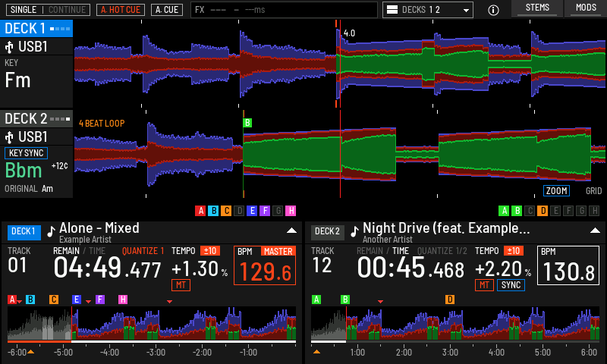Trigger Deck 1 blue hot cue E pad
This screenshot has height=364, width=607.
pyautogui.click(x=252, y=211)
